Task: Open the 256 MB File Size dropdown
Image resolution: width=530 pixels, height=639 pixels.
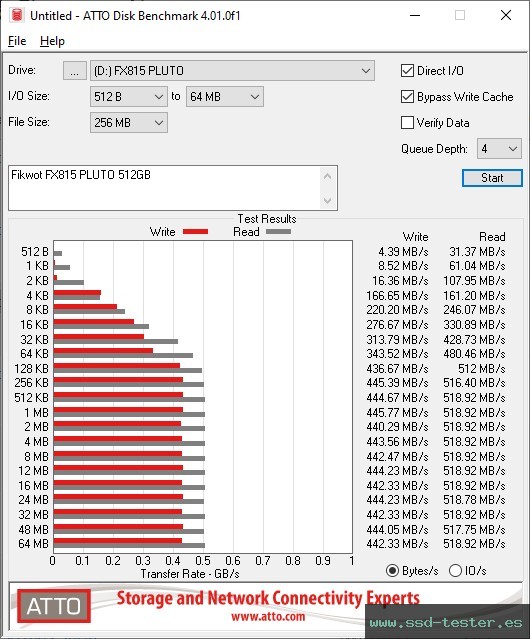Action: point(129,123)
